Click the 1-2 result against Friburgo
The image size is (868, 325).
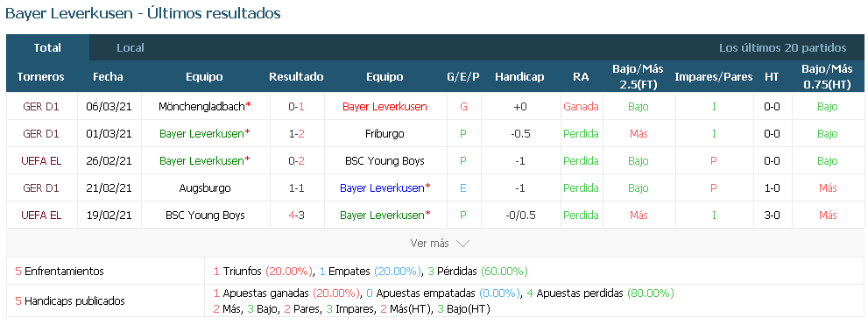(x=297, y=133)
